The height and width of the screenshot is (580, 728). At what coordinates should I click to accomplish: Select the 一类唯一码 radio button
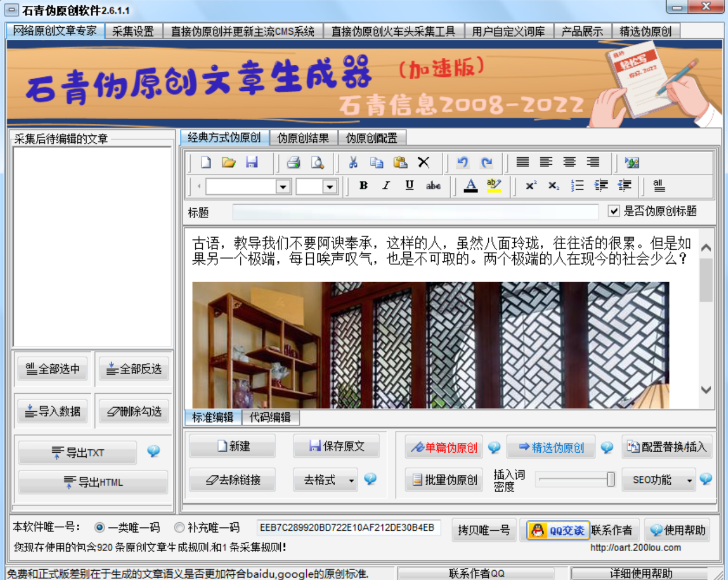click(100, 527)
